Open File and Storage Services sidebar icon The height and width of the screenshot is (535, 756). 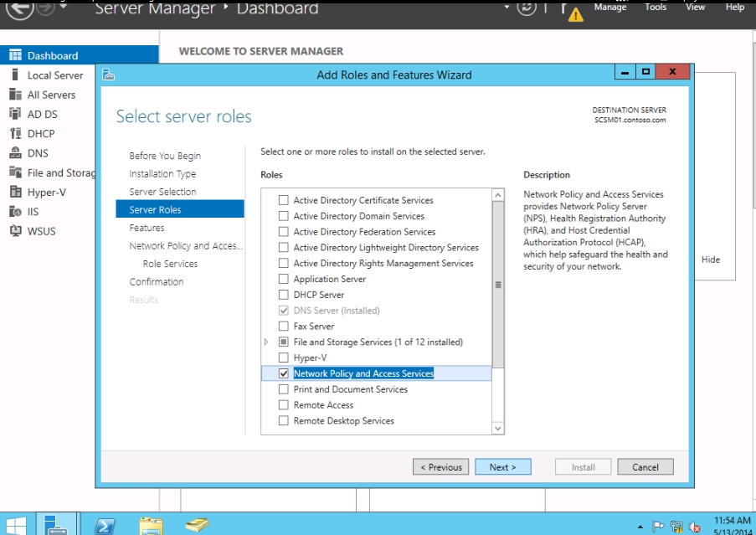15,172
